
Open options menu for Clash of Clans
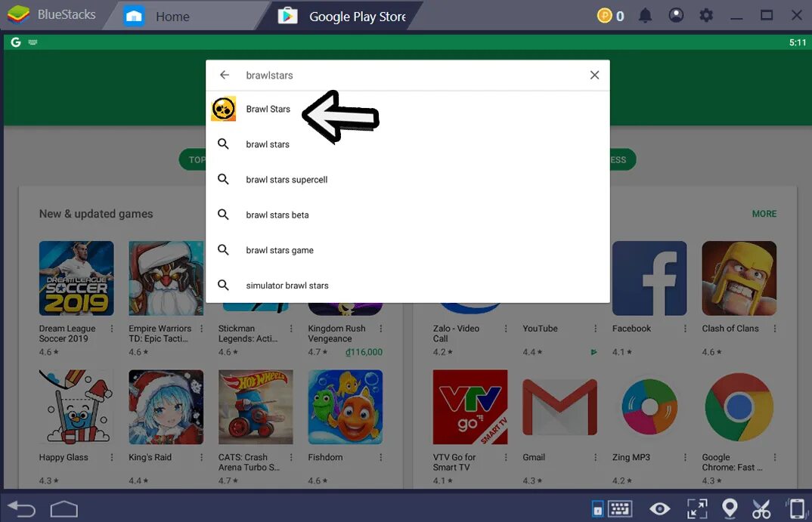[x=775, y=329]
